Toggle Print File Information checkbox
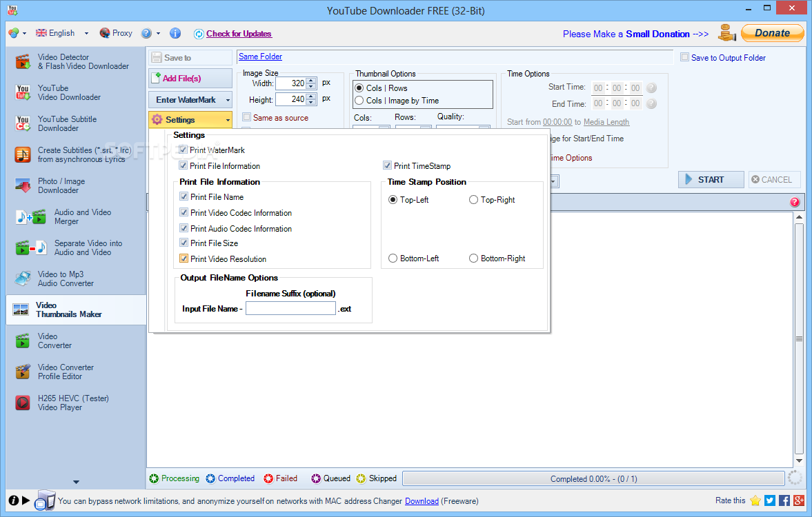Screen dimensions: 812x517 click(x=183, y=165)
